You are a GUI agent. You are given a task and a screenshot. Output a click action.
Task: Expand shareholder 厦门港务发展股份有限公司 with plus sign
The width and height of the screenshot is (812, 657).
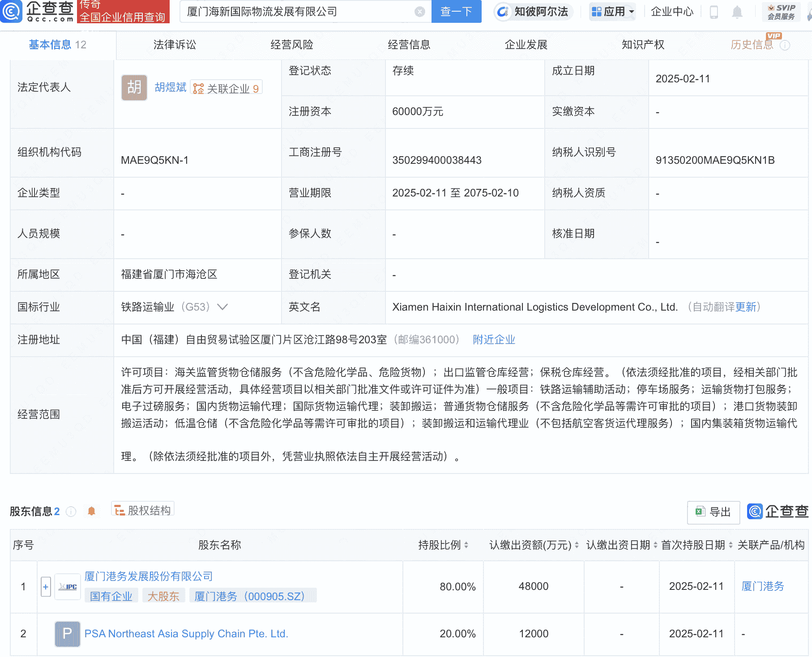tap(45, 586)
